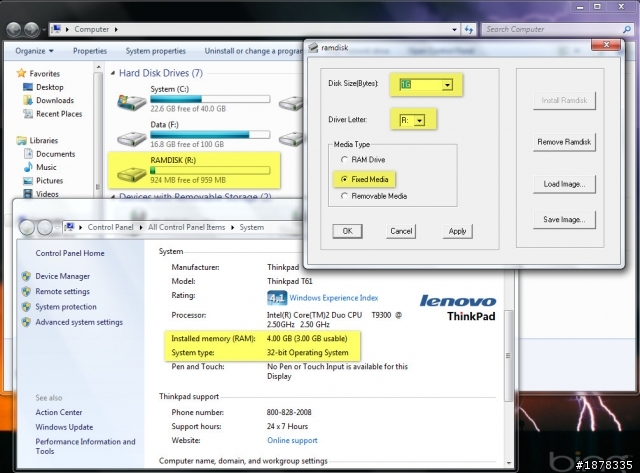Screen dimensions: 640x473
Task: Click the 4.1 Windows Experience rating badge
Action: (277, 298)
